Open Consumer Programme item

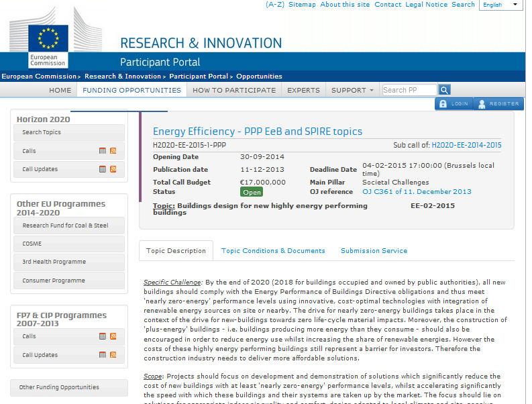pyautogui.click(x=69, y=281)
